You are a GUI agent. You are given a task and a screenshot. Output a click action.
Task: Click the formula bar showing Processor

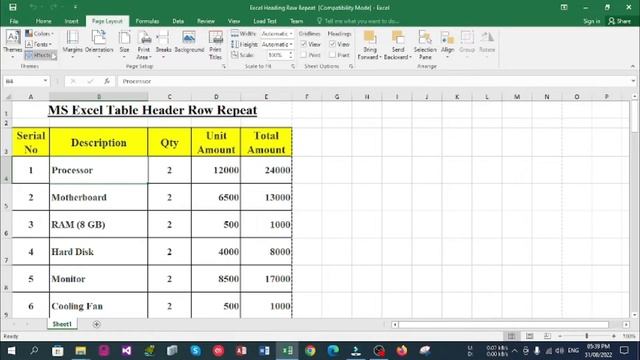(374, 81)
